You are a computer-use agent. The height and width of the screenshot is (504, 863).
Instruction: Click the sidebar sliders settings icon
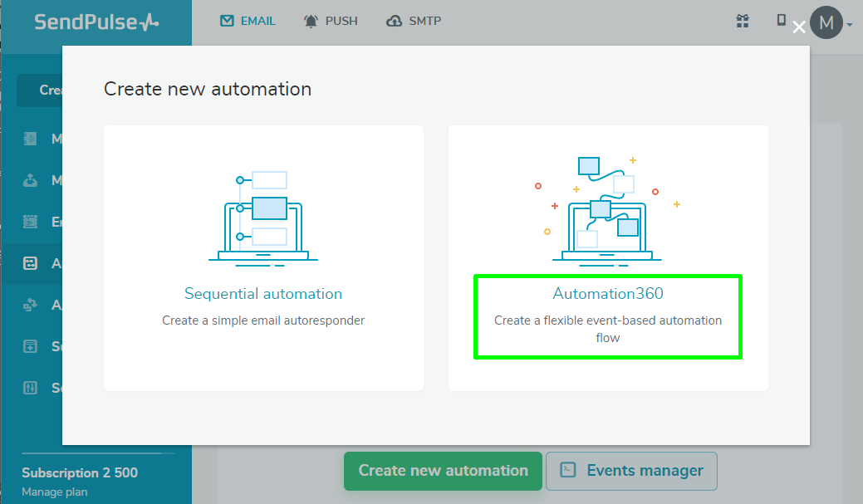(30, 388)
